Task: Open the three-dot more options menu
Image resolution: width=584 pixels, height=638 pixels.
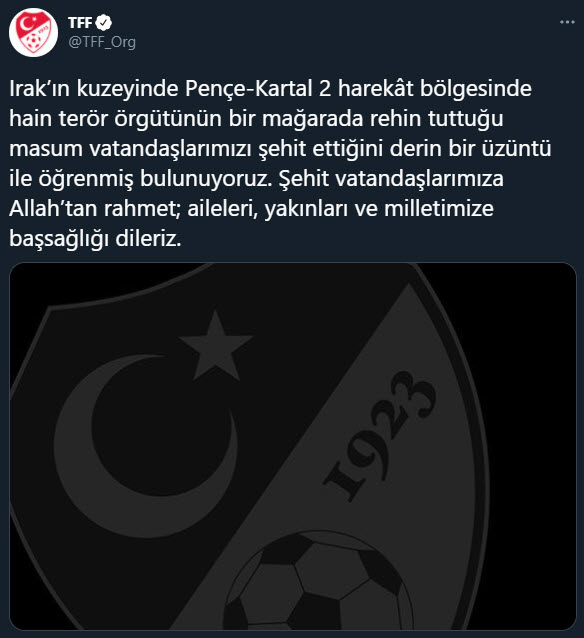Action: click(x=567, y=22)
